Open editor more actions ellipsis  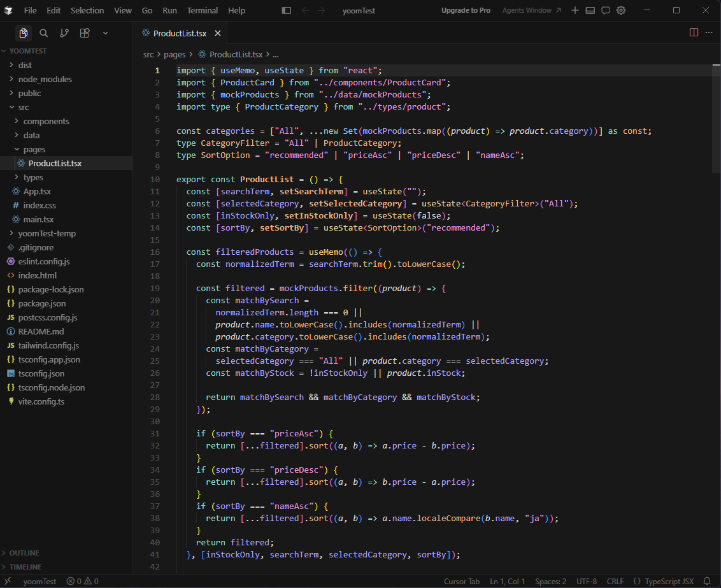coord(709,32)
